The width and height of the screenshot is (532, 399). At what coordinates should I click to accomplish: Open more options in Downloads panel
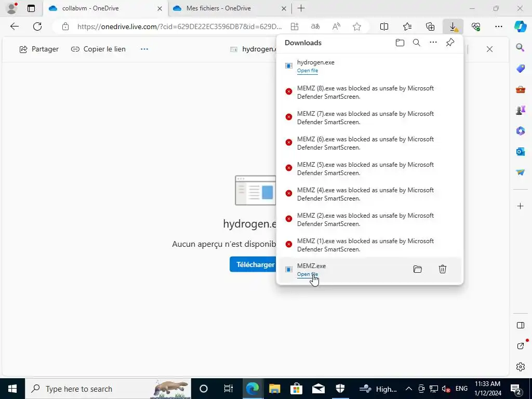pos(433,43)
